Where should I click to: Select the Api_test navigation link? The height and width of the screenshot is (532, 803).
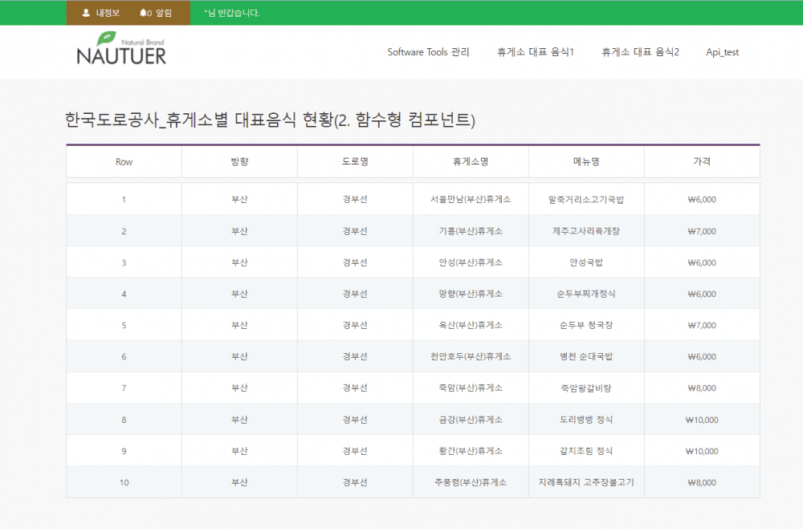[x=722, y=52]
